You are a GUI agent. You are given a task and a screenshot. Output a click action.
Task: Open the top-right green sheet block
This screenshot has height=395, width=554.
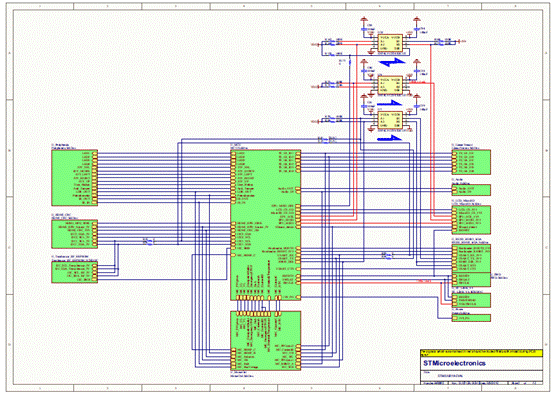471,162
